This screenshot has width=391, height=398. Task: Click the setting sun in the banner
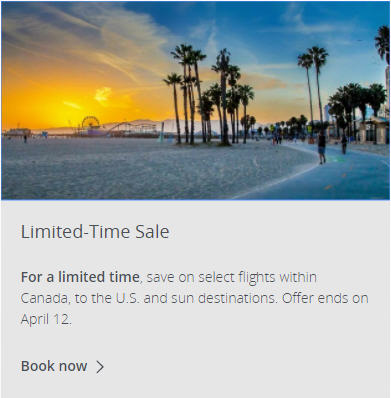click(x=102, y=95)
